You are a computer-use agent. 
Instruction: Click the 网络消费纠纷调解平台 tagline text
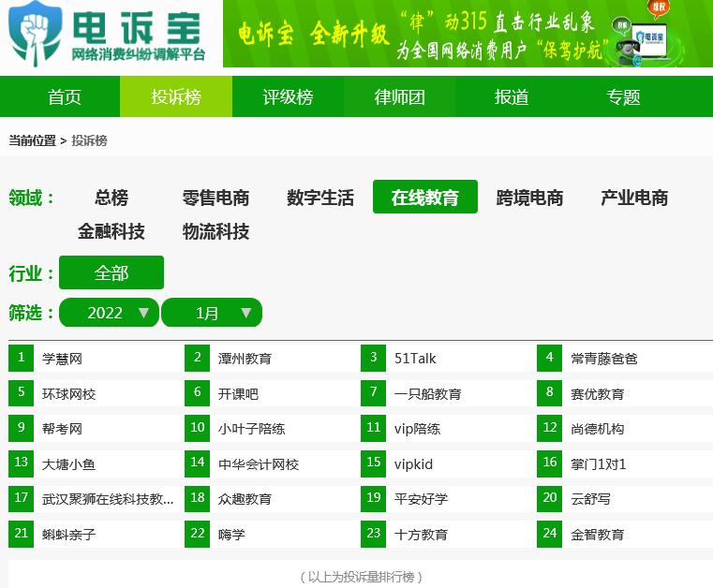[x=139, y=54]
